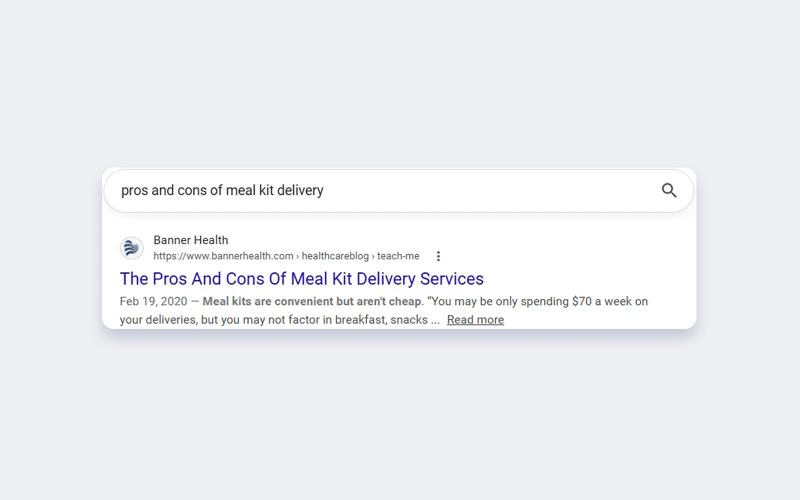Click the Banner Health site name
This screenshot has height=500, width=800.
191,240
